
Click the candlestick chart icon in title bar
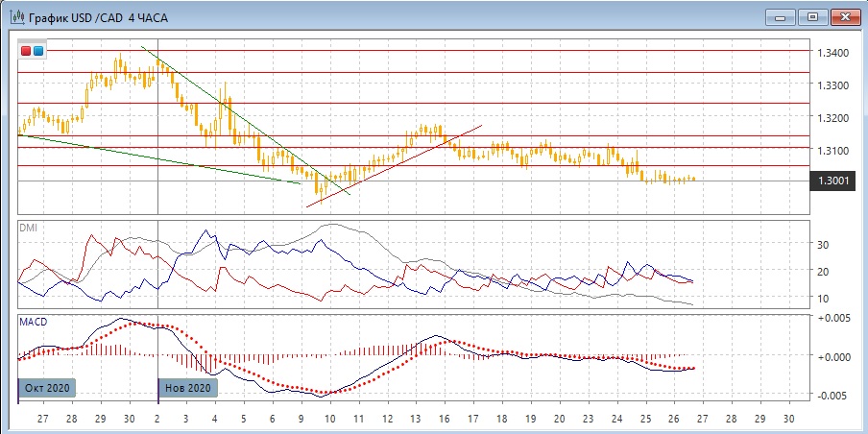(x=15, y=16)
